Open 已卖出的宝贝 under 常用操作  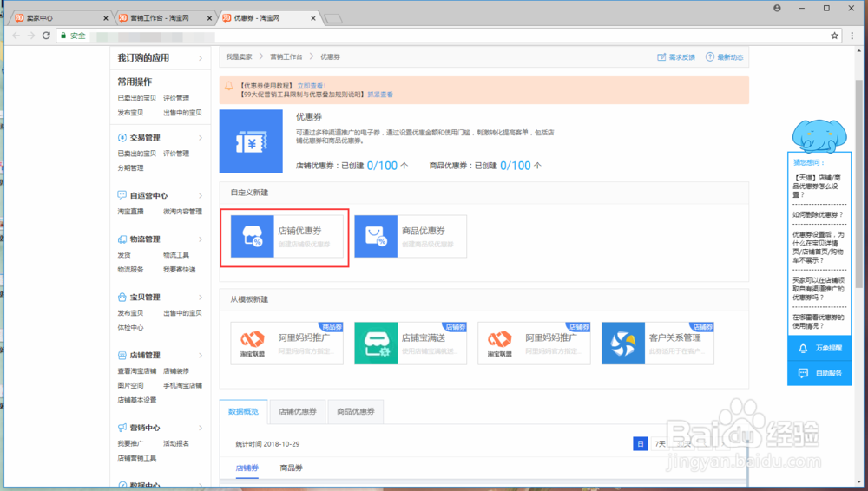pos(137,98)
